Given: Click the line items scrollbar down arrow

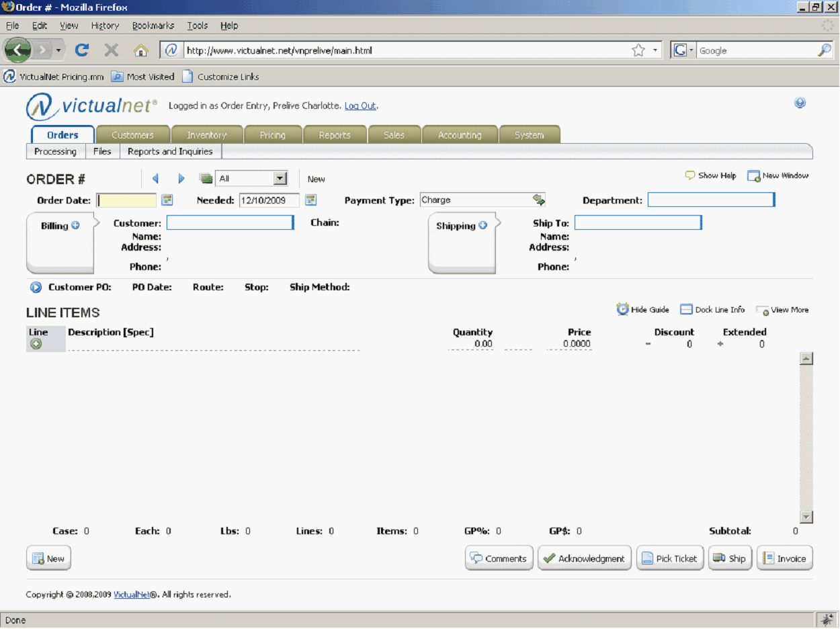Looking at the screenshot, I should (806, 517).
